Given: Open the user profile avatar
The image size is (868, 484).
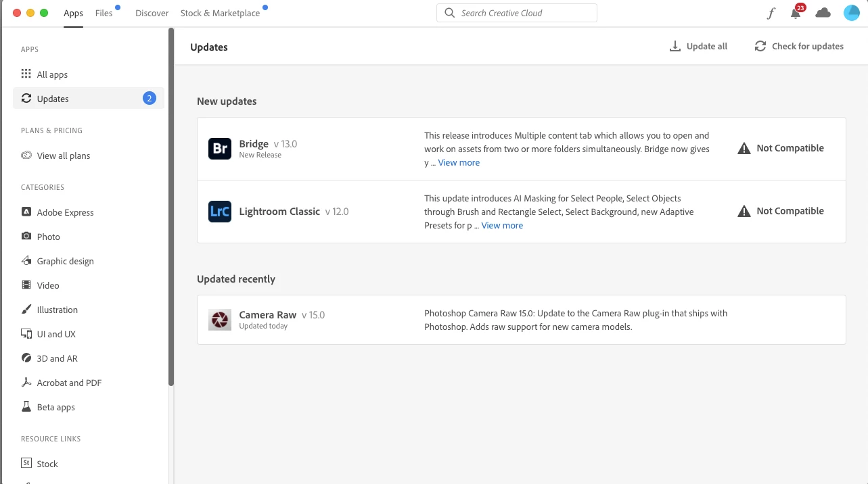Looking at the screenshot, I should pyautogui.click(x=852, y=13).
